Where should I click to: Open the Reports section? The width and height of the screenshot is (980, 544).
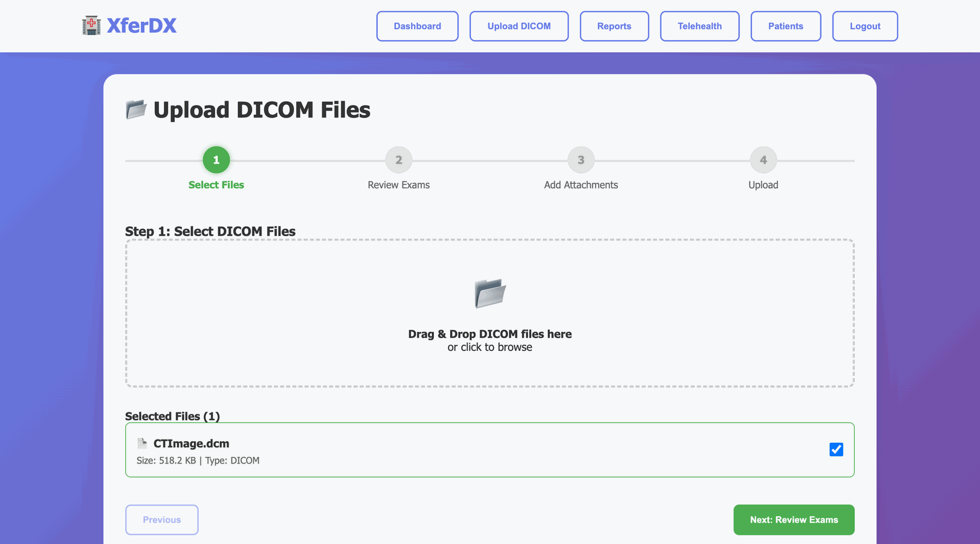click(614, 26)
